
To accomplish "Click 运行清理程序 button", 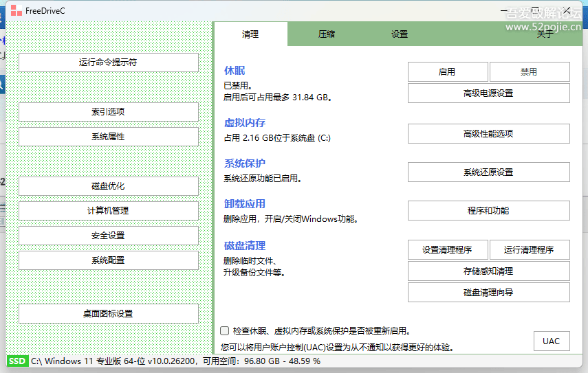I will pos(530,250).
